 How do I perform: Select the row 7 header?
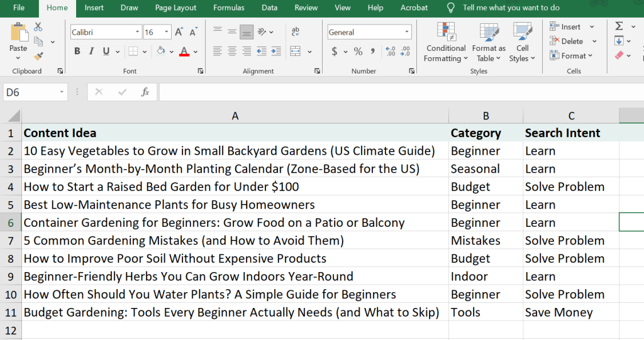pos(11,241)
